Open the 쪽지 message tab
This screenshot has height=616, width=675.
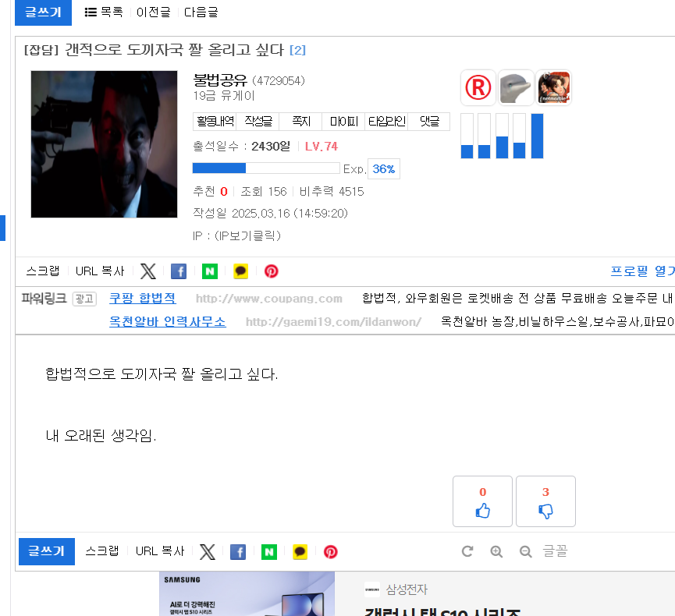301,122
